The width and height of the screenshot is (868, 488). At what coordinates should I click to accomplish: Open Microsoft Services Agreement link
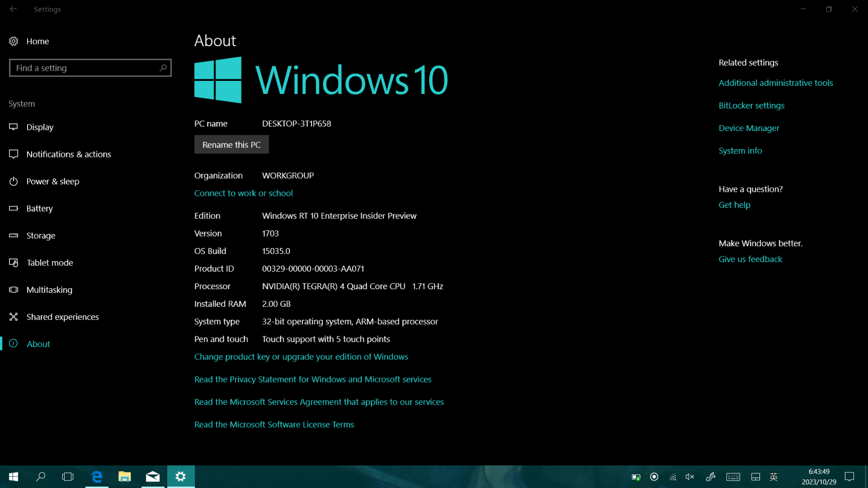319,402
